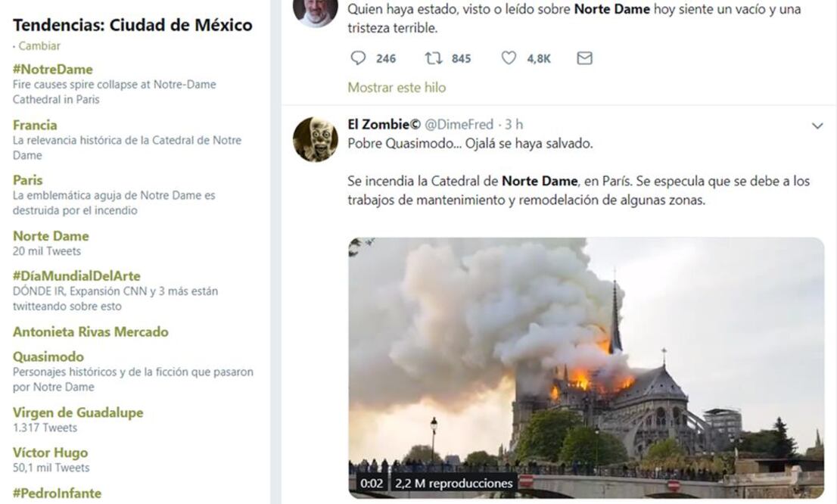
Task: Click the top tweet author's avatar
Action: 316,11
